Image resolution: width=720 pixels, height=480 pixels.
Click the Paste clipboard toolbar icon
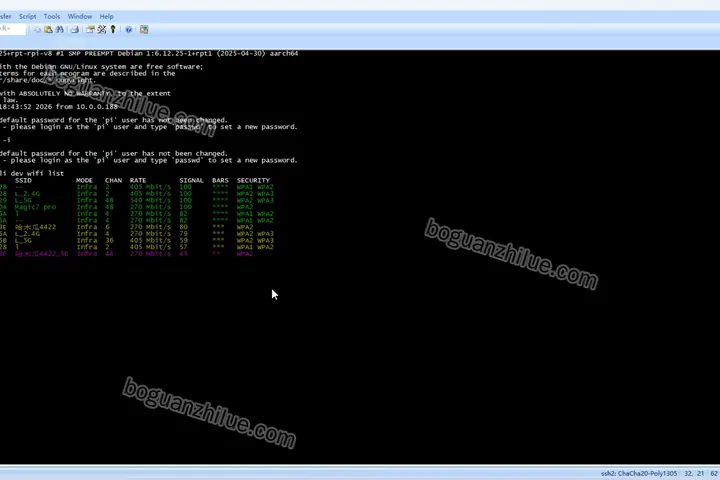click(48, 29)
